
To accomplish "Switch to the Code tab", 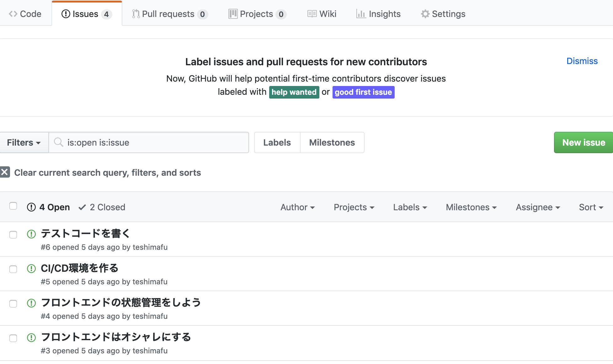I will 26,14.
